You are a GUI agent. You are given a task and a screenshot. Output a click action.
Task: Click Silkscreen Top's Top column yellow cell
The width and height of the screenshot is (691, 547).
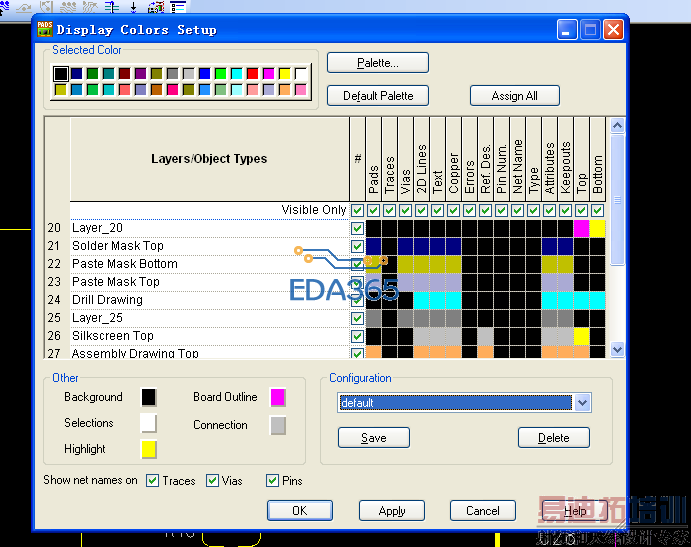coord(581,336)
